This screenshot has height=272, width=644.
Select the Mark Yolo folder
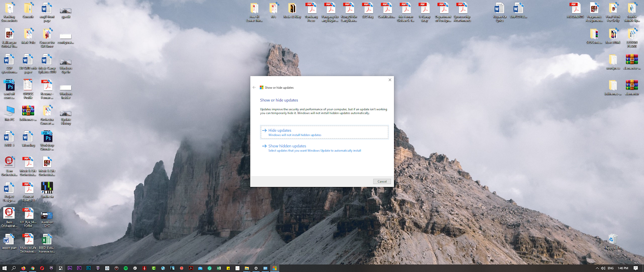coord(28,36)
